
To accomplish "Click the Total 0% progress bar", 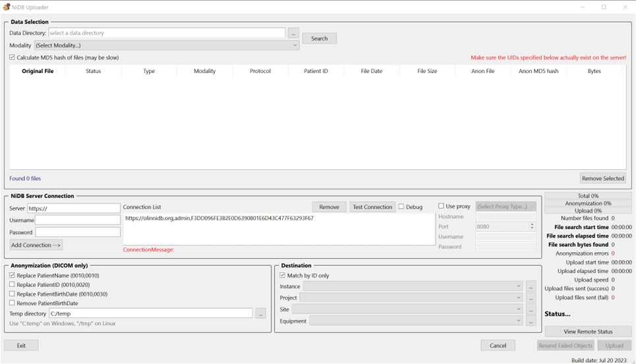I will pyautogui.click(x=588, y=196).
